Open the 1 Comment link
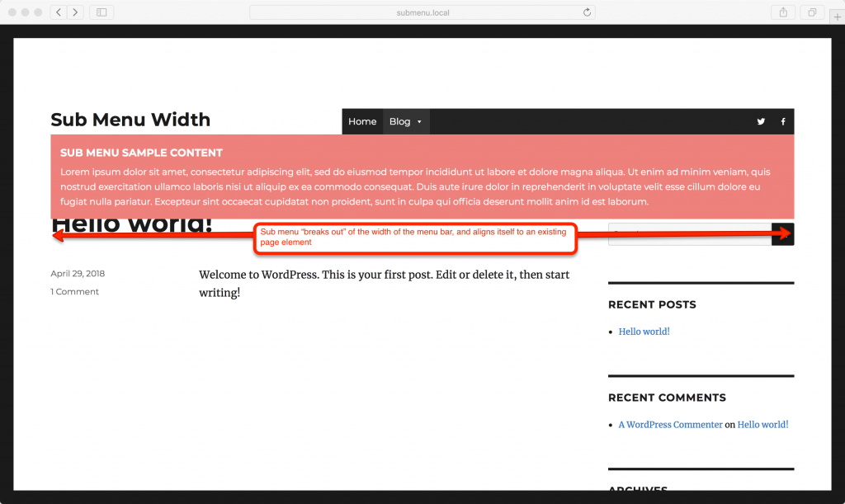Screen dimensions: 845x504 coord(74,291)
